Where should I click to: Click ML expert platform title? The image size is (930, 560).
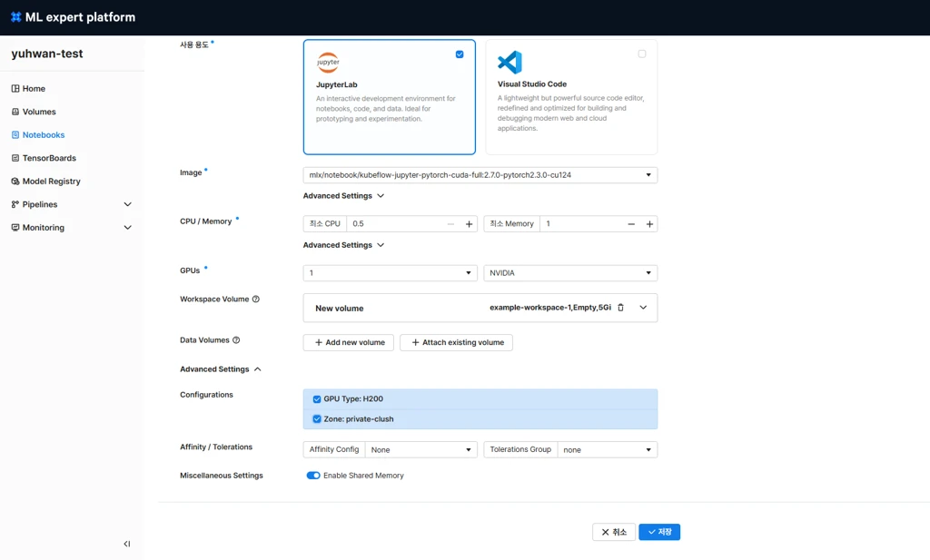[80, 17]
